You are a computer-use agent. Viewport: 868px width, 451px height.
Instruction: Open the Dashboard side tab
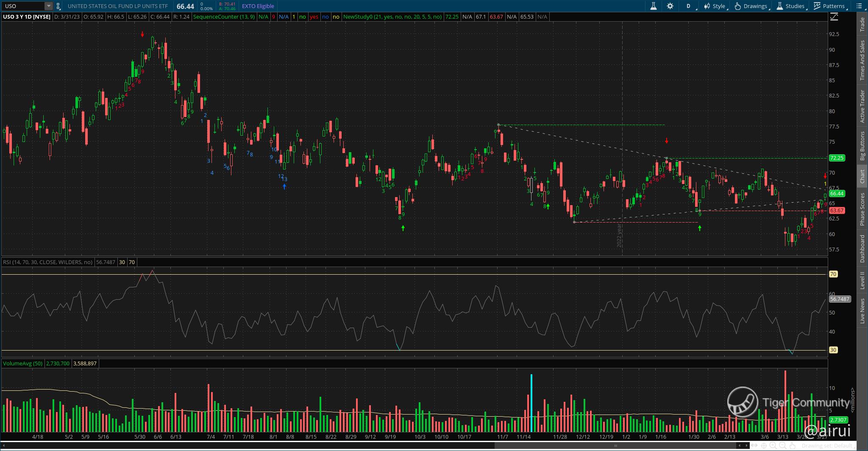[x=862, y=249]
